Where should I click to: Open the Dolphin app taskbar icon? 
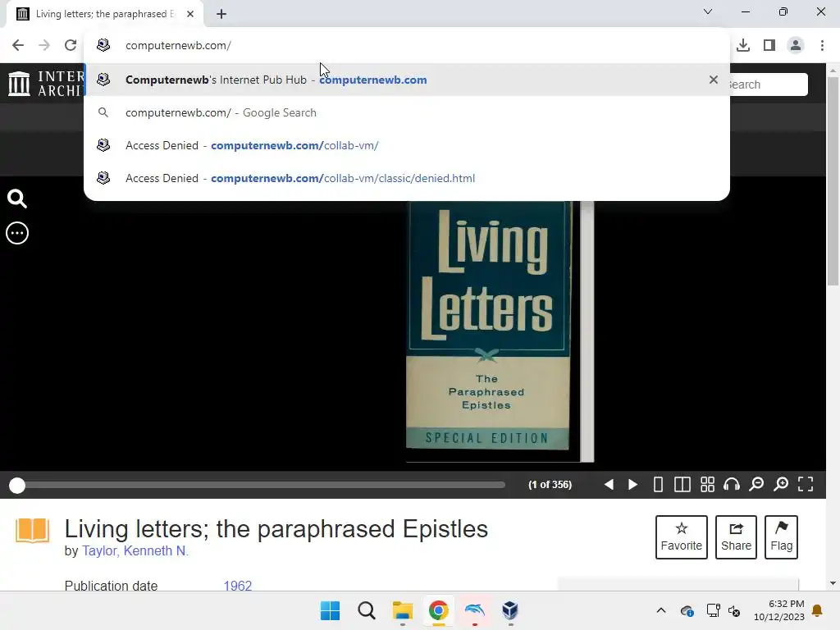tap(475, 610)
